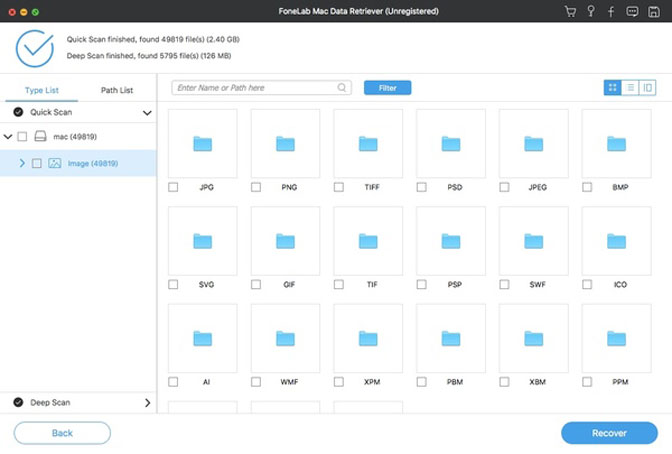Open the feedback chat icon
The width and height of the screenshot is (672, 454).
(632, 11)
